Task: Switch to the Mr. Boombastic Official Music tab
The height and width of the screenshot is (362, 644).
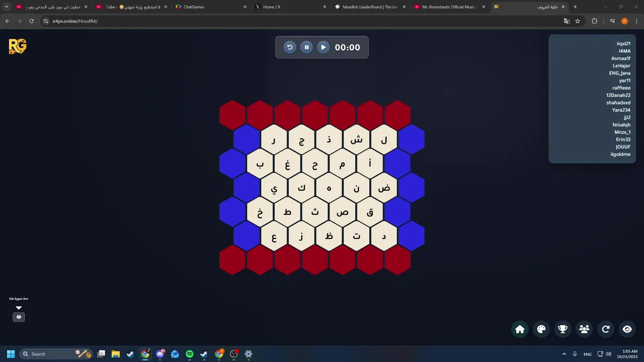Action: pos(450,7)
